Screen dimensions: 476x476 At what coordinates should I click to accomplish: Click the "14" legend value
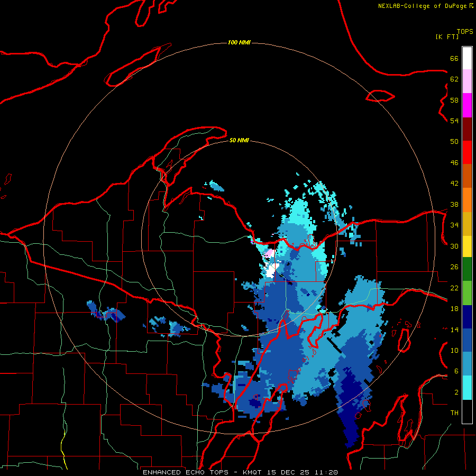454,329
